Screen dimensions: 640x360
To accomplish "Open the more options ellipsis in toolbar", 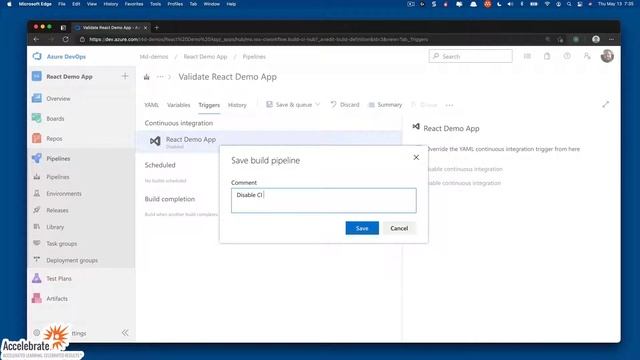I will click(x=449, y=105).
